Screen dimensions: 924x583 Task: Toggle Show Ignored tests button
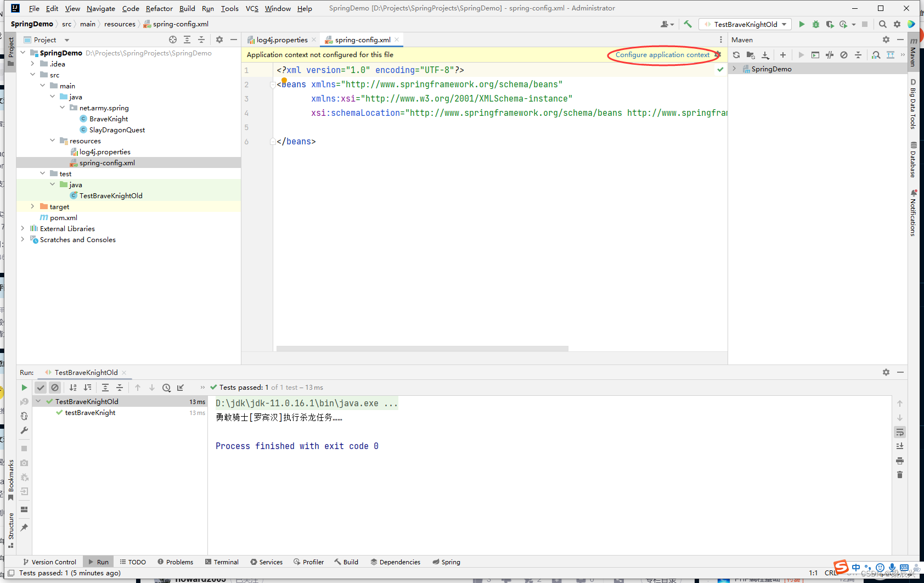coord(55,388)
